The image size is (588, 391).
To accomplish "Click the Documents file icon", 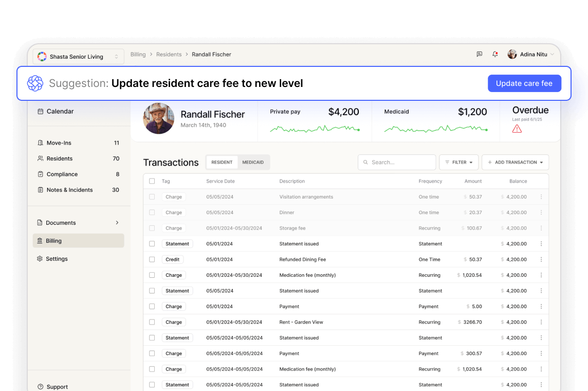I will point(40,223).
